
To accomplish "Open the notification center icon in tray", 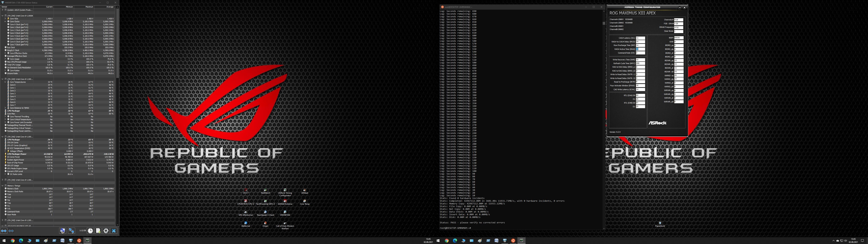I will 863,241.
